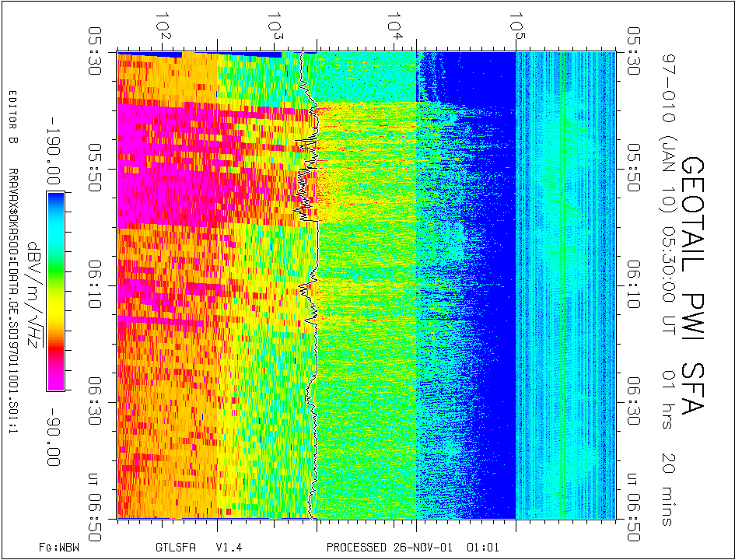Click the Fg:WBW footer label

(x=59, y=547)
